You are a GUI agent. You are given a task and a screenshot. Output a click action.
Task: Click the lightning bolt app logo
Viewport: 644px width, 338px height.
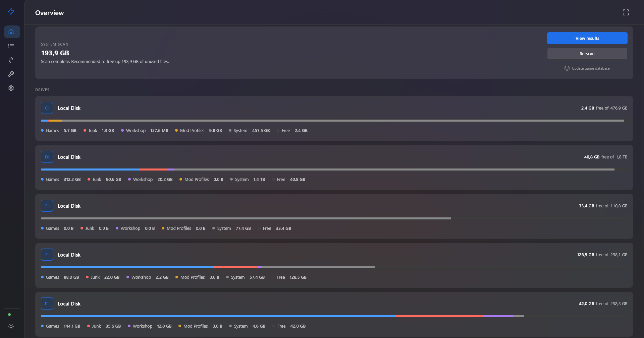pyautogui.click(x=11, y=11)
